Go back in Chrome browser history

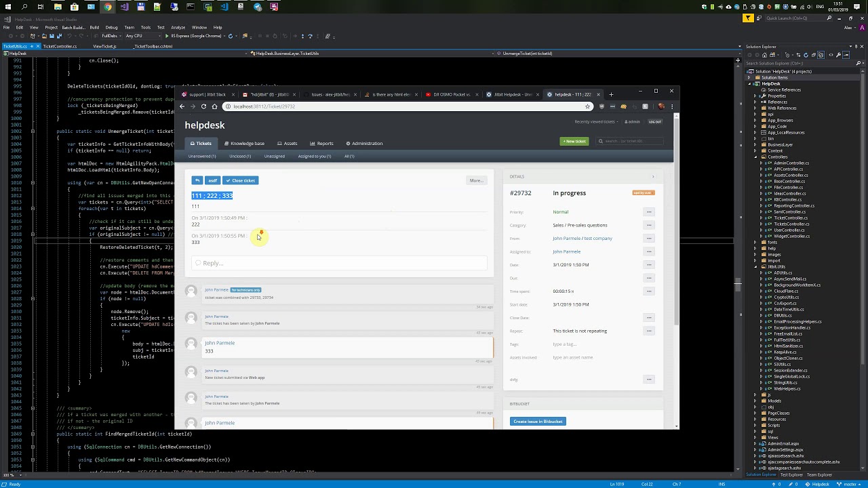(182, 106)
